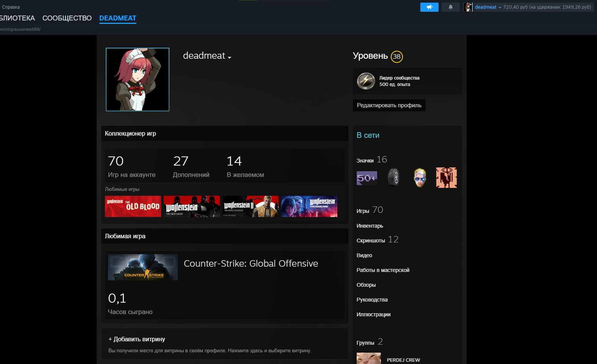Open the Reviews (Обзоры) link
The height and width of the screenshot is (364, 597).
[366, 285]
